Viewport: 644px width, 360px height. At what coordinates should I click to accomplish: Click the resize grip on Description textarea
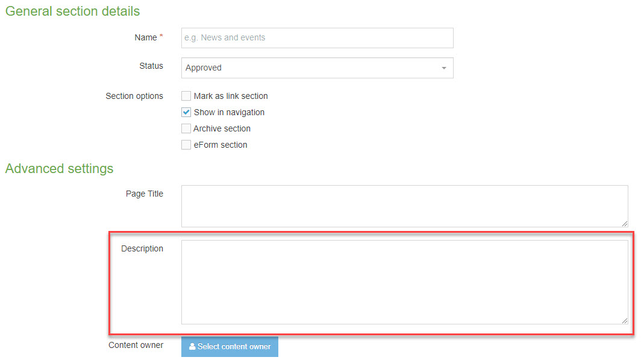coord(625,319)
